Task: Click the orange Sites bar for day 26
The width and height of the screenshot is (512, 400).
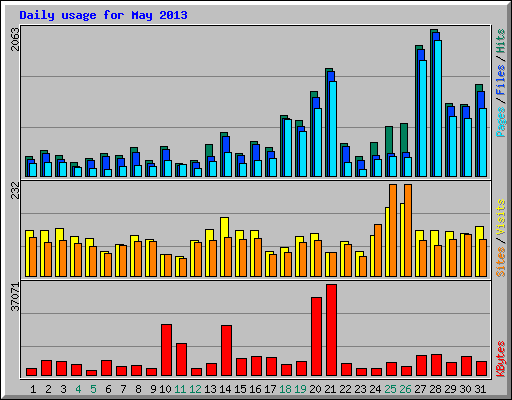Action: click(x=408, y=230)
